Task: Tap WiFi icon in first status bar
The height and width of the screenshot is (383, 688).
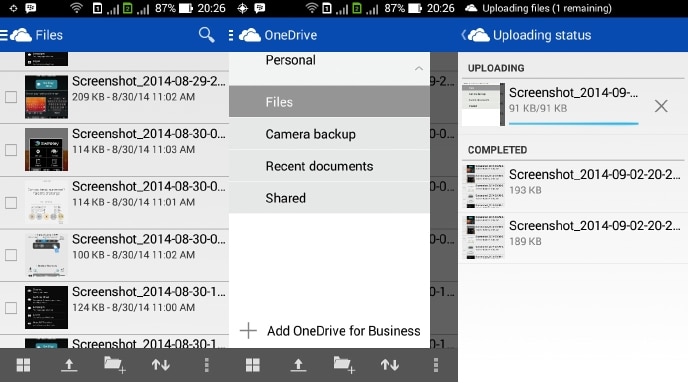Action: click(77, 8)
